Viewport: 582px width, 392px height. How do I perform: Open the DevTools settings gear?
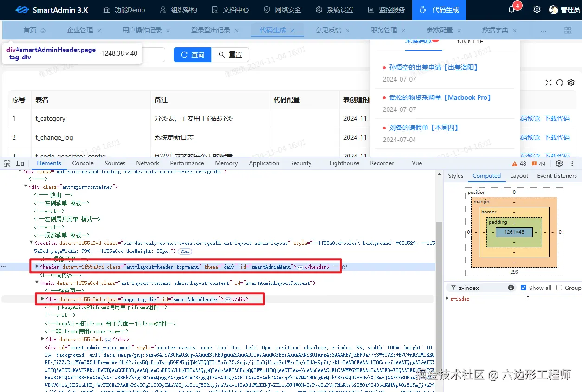[x=559, y=163]
